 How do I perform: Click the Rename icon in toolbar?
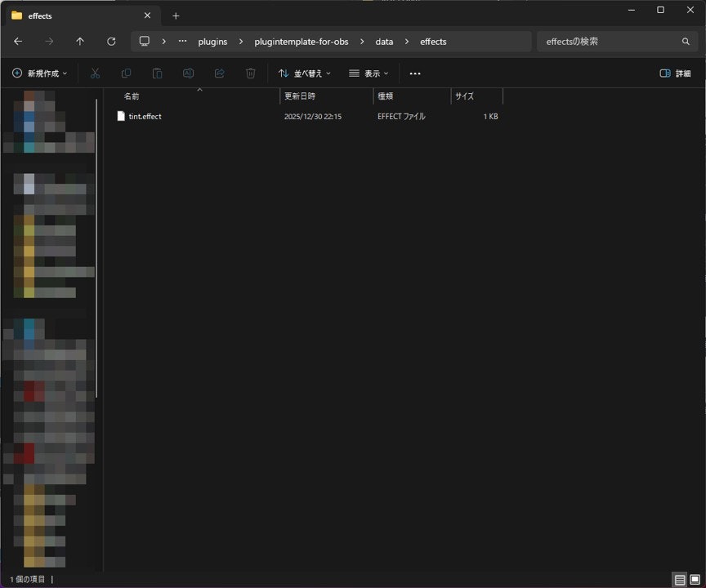188,73
